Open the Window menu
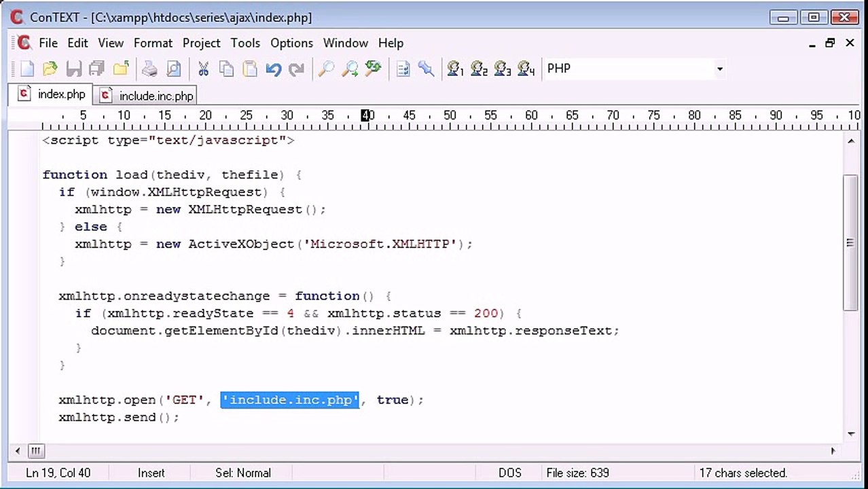The width and height of the screenshot is (868, 489). click(x=345, y=43)
